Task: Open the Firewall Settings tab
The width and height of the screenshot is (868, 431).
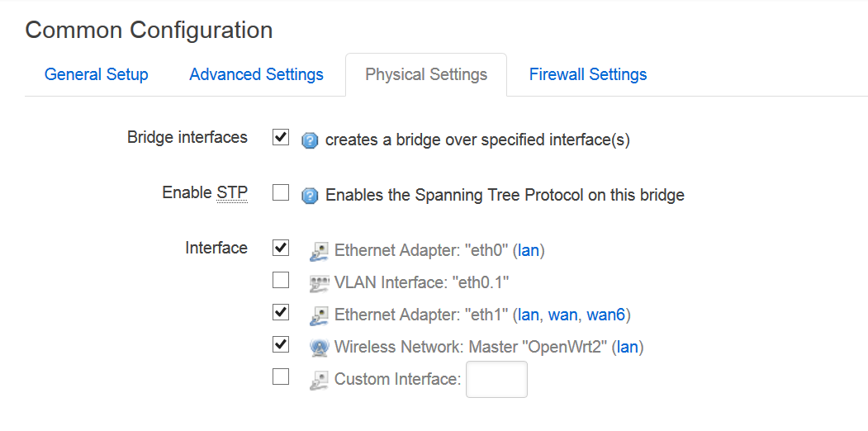Action: [588, 74]
